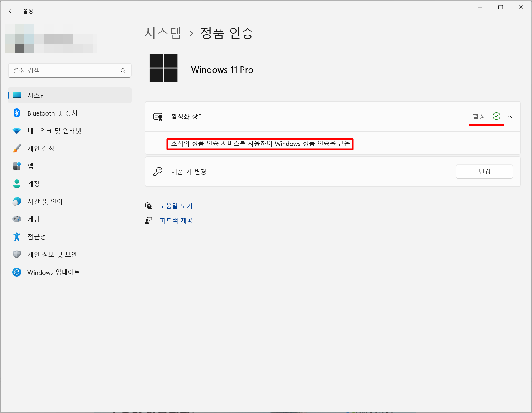Click the 제품 키 변경 label

(189, 172)
